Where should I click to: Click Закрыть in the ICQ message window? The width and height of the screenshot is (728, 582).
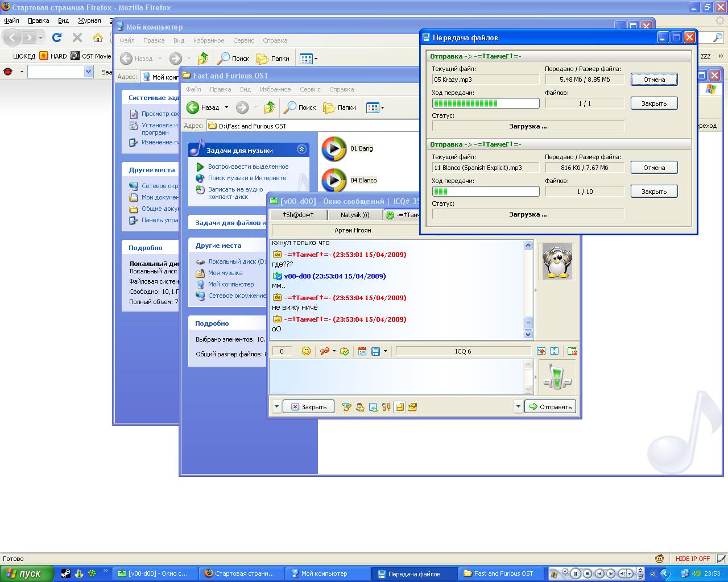pos(308,407)
